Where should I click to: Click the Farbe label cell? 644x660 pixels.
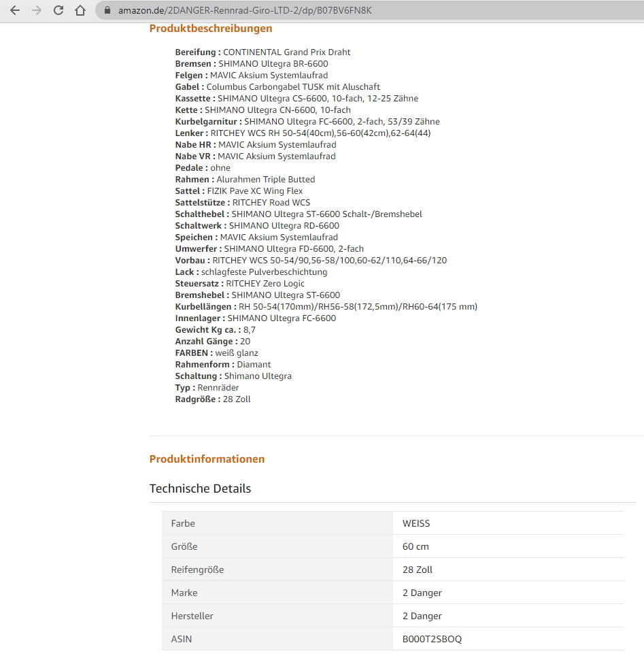(277, 523)
